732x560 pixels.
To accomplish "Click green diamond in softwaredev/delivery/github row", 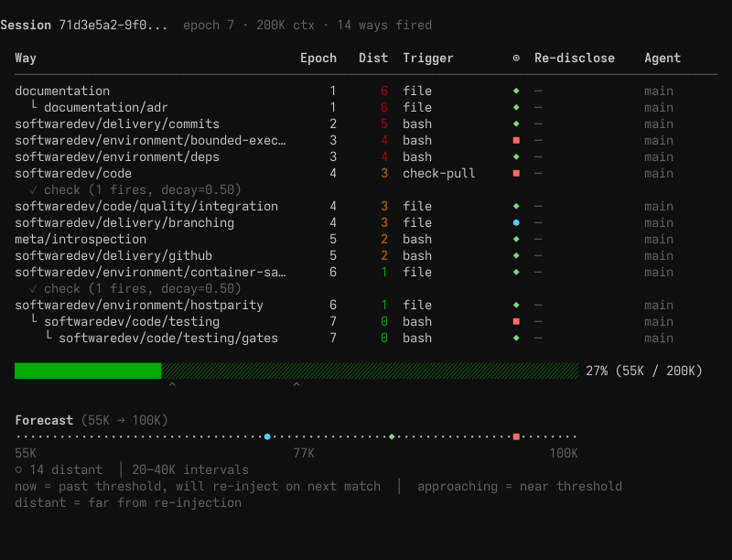I will (x=516, y=255).
